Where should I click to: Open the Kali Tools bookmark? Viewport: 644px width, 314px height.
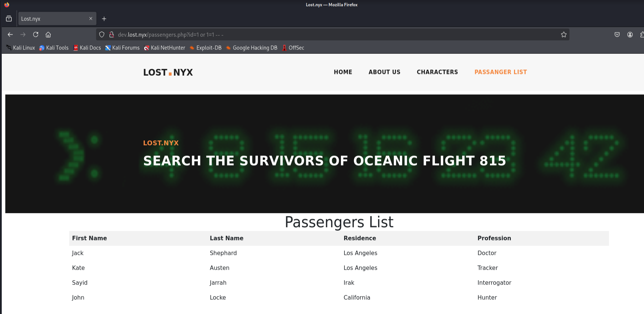click(54, 48)
